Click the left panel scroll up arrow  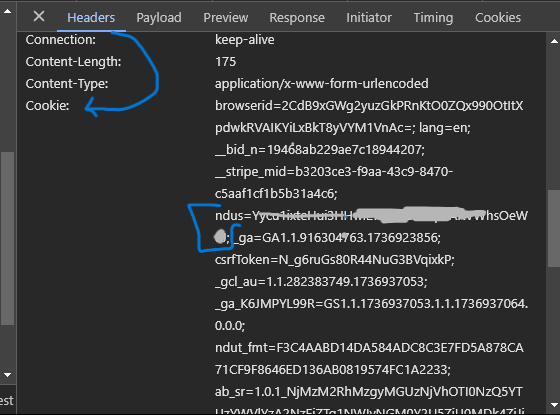pos(7,11)
